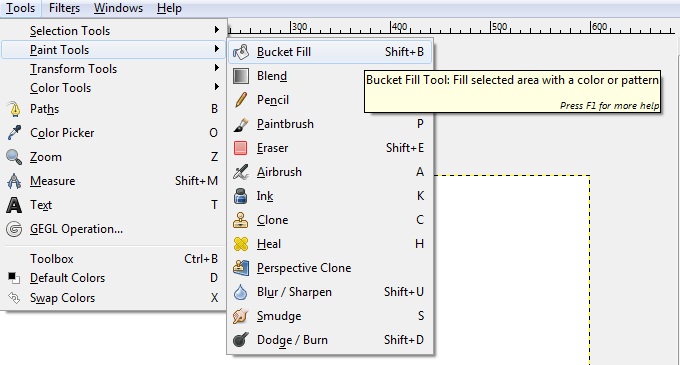
Task: Click the pink Eraser icon
Action: [241, 148]
